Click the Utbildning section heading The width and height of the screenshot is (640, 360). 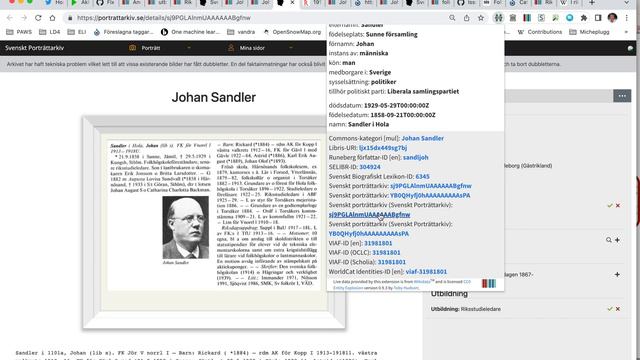point(449,294)
